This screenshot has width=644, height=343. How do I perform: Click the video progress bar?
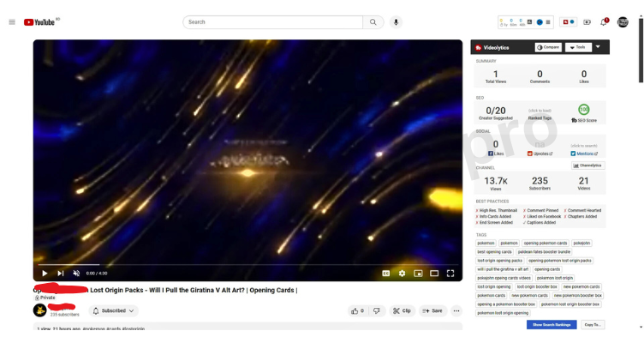[x=247, y=264]
